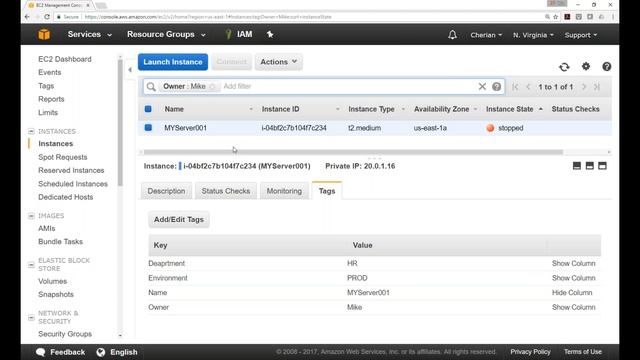The height and width of the screenshot is (360, 640).
Task: Go to the previous page of results
Action: [529, 87]
